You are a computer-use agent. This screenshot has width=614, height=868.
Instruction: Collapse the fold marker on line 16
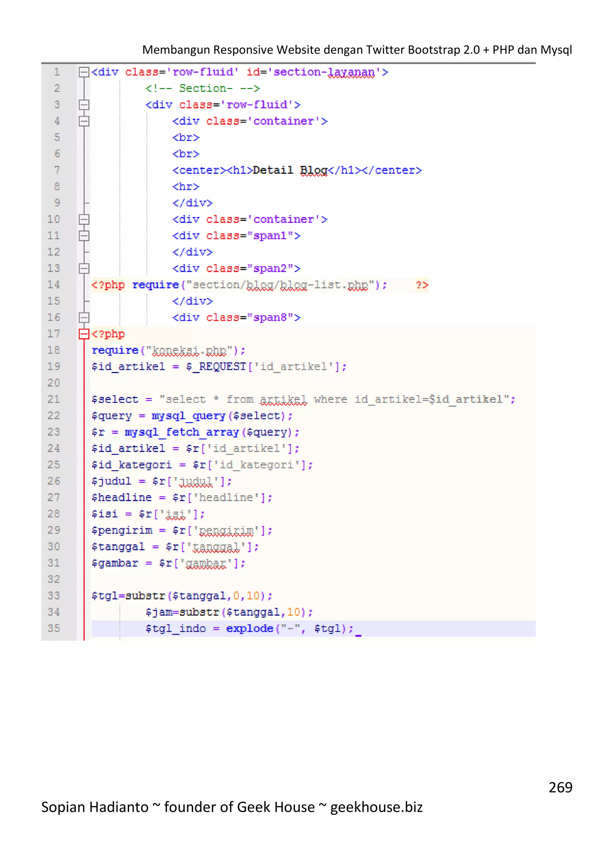pos(84,318)
